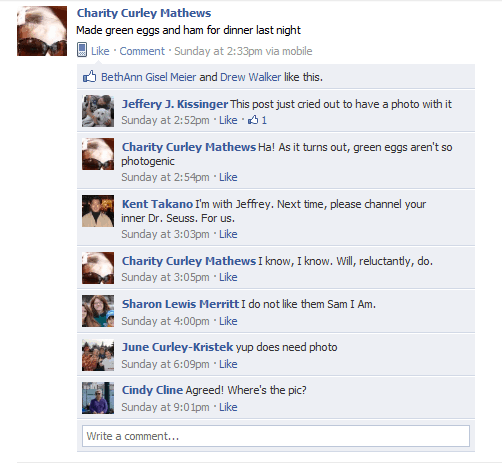Open Charity Curley Mathews' main post avatar
Image resolution: width=502 pixels, height=471 pixels.
42,31
